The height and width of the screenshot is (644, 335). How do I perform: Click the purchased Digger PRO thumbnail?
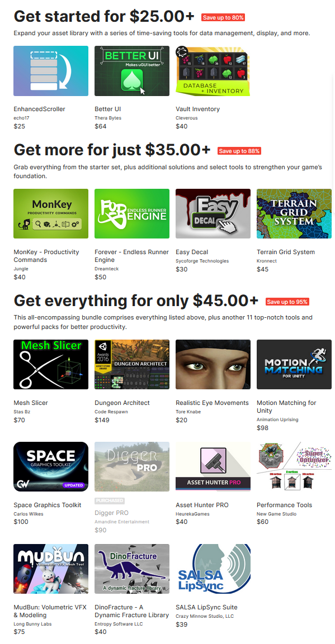[132, 466]
